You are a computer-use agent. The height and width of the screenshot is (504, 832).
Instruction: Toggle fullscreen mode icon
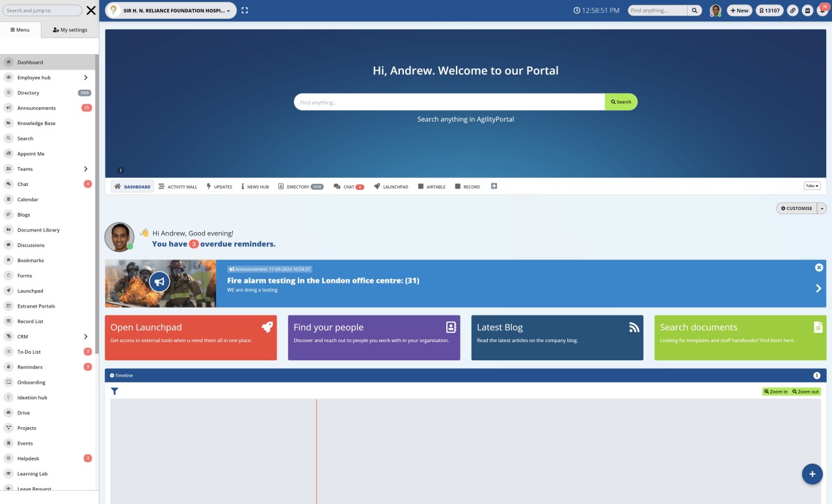245,10
